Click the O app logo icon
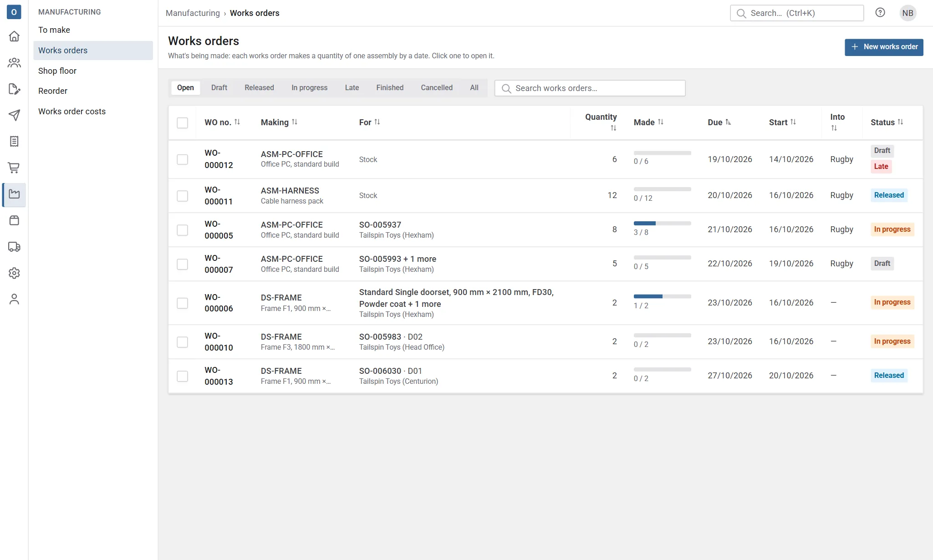 [14, 12]
